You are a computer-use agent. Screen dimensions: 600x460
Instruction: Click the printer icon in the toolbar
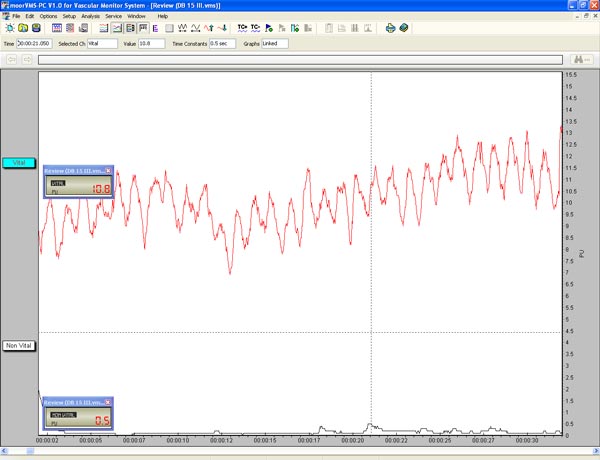tap(391, 28)
